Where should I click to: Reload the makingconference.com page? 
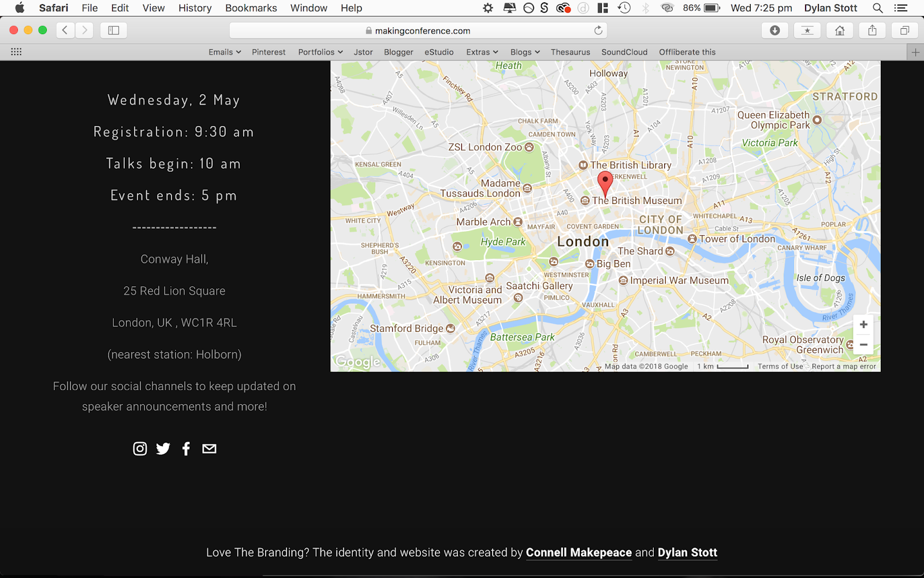coord(598,30)
